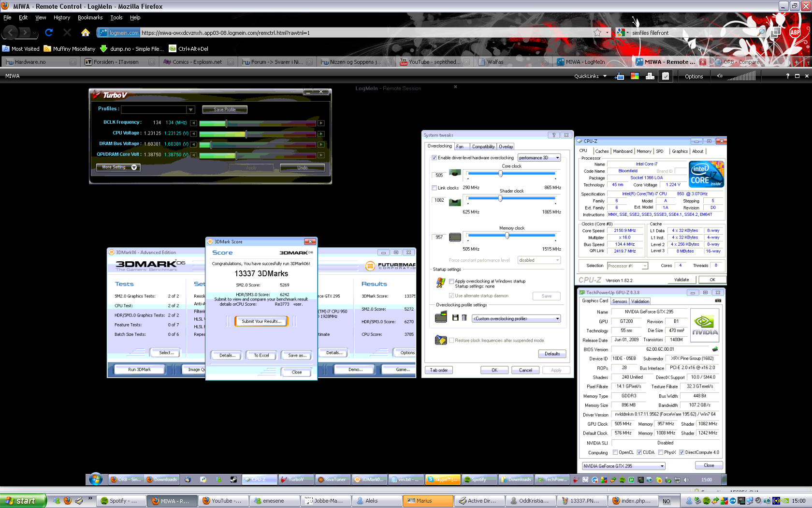The height and width of the screenshot is (508, 812).
Task: Open LogMeIn QuickLinks dropdown
Action: pyautogui.click(x=590, y=76)
